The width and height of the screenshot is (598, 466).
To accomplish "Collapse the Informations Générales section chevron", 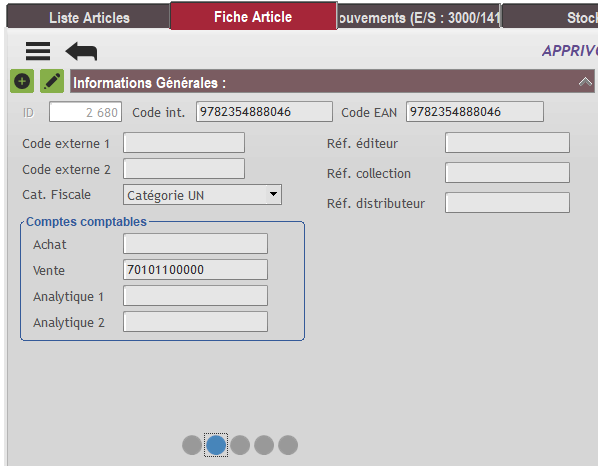I will (585, 82).
